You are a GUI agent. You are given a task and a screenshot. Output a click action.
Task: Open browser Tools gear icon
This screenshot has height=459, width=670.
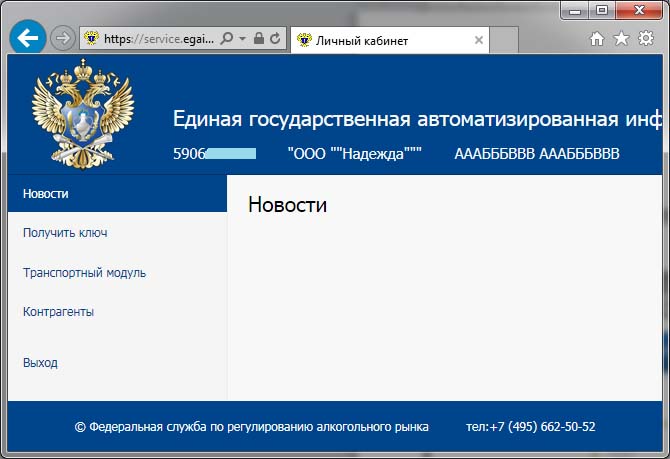pyautogui.click(x=646, y=39)
